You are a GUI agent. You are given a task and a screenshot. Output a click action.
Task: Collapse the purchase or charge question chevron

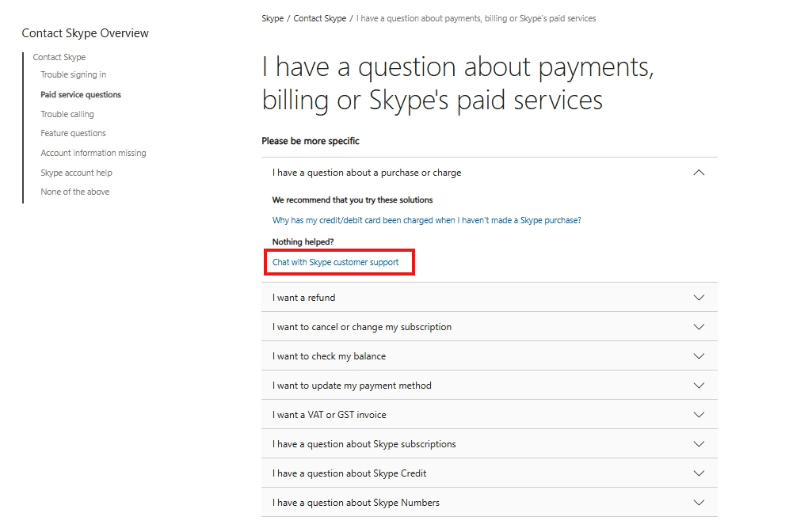click(699, 173)
